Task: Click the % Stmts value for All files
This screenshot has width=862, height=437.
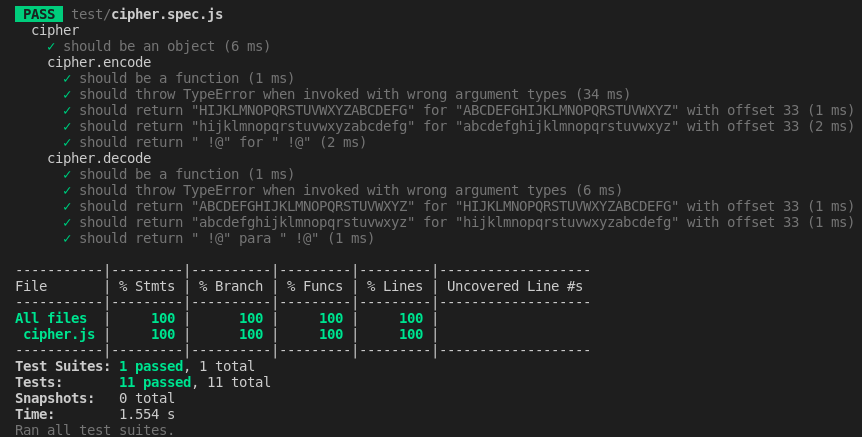Action: tap(163, 318)
